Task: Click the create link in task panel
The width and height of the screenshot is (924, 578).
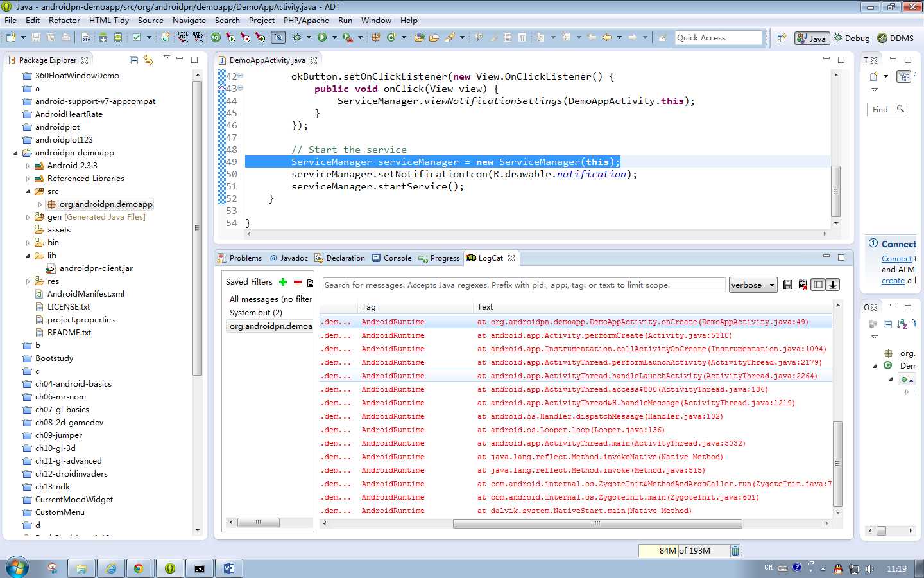Action: point(893,281)
